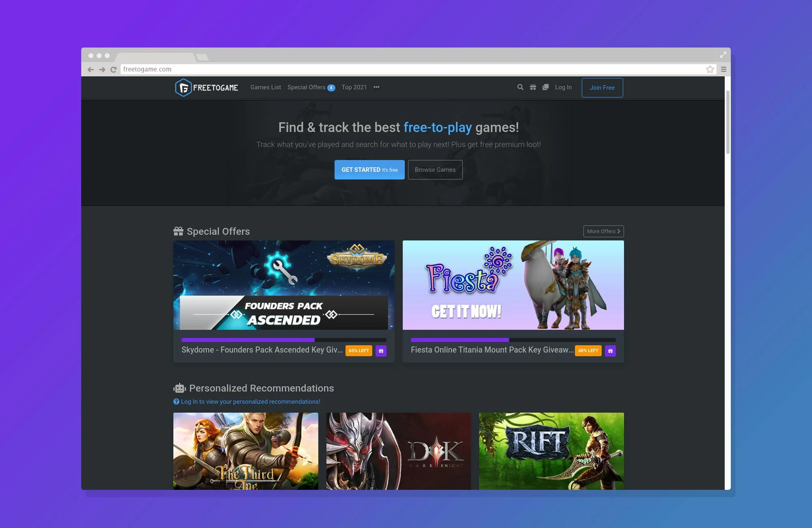Open Fiesta Online banner image
Viewport: 812px width, 528px height.
point(513,285)
